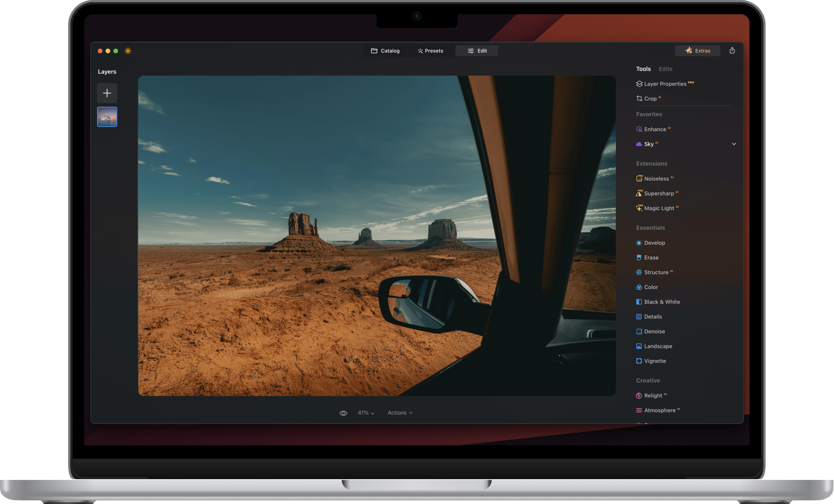
Task: Open the Enhance AI tool
Action: (656, 129)
